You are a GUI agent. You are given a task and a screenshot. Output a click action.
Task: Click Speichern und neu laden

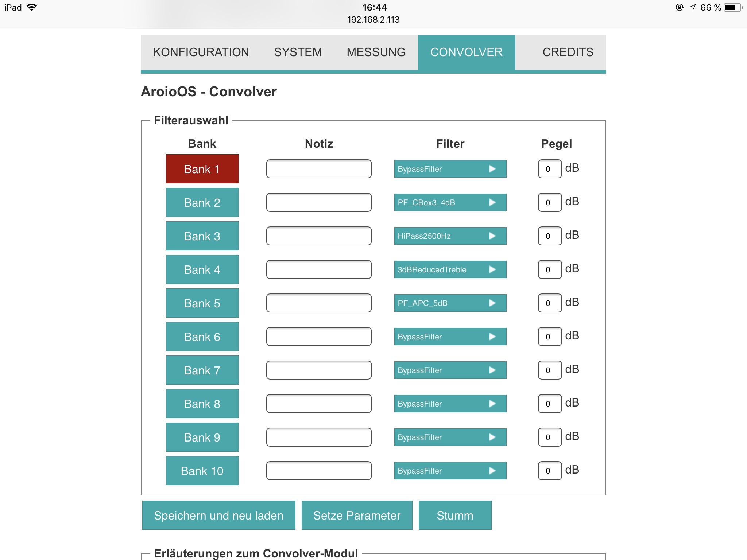[218, 515]
